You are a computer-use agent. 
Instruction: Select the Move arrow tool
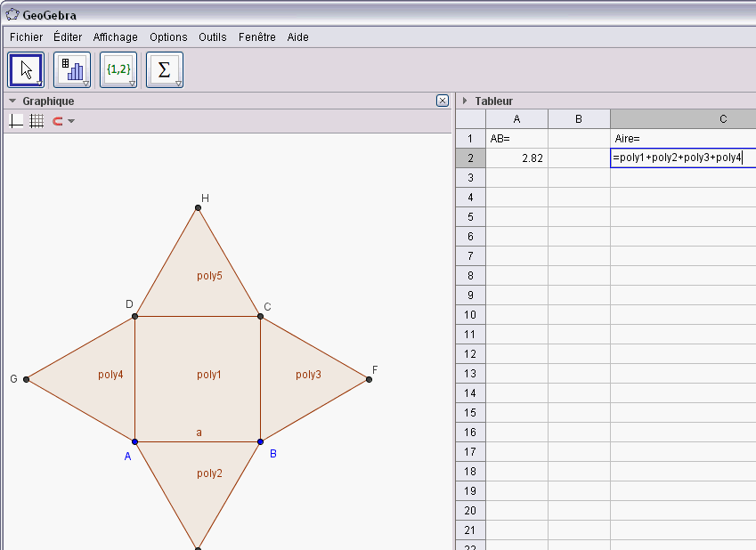click(26, 69)
